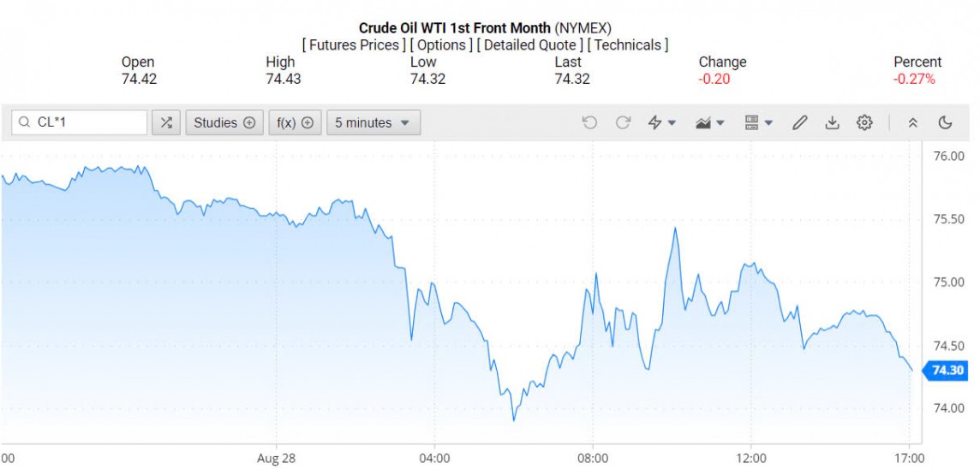Go to Futures Prices link
This screenshot has width=980, height=469.
click(x=355, y=45)
